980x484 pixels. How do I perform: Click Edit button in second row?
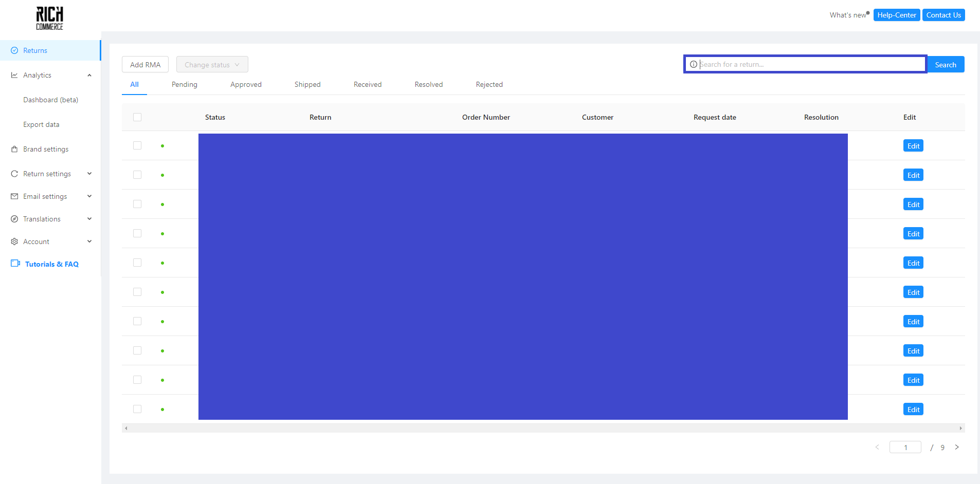[x=913, y=175]
